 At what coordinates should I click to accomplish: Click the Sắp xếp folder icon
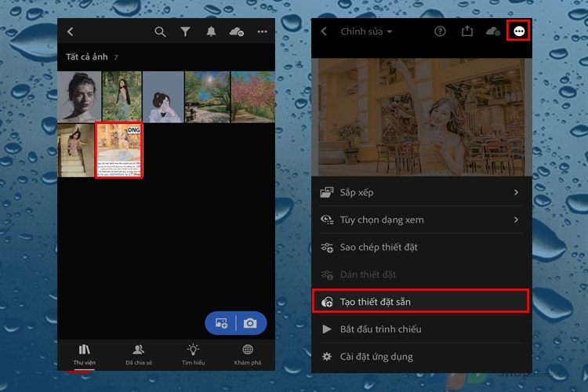tap(327, 192)
